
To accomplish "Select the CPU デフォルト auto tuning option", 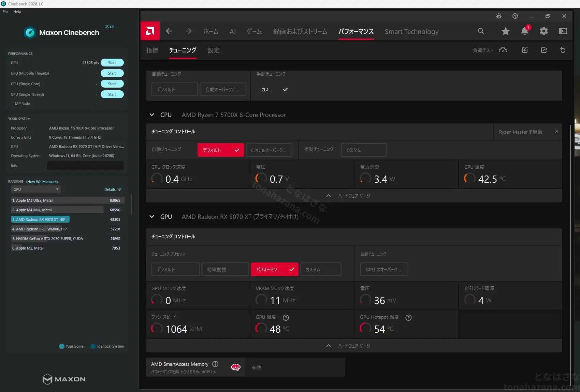I will (x=221, y=150).
